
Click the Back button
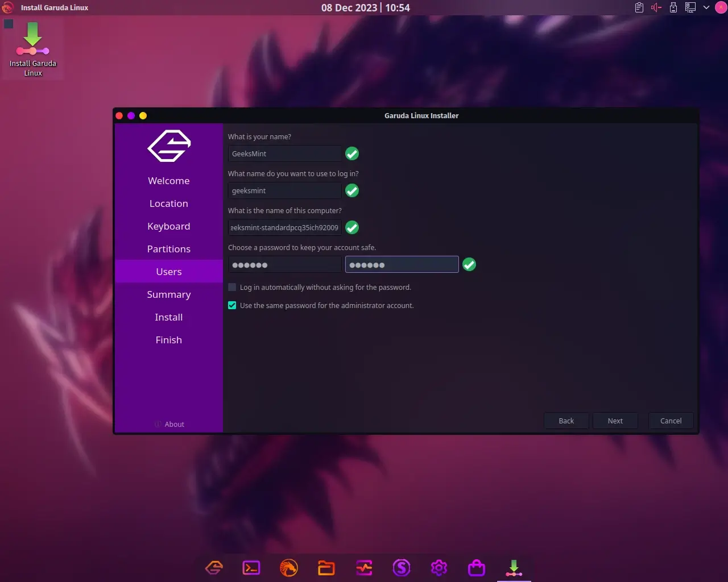566,421
